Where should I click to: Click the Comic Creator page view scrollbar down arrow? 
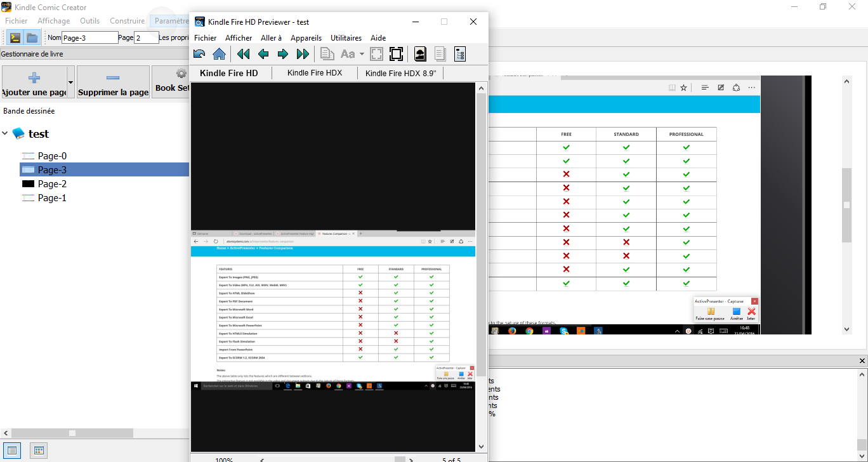(x=846, y=329)
